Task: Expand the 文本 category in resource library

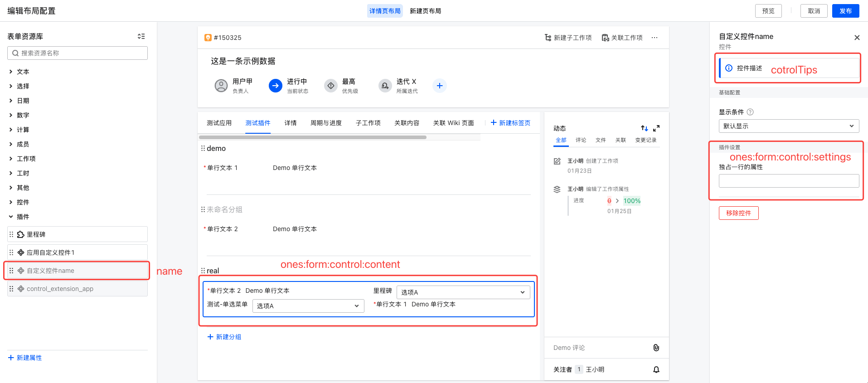Action: [x=11, y=72]
